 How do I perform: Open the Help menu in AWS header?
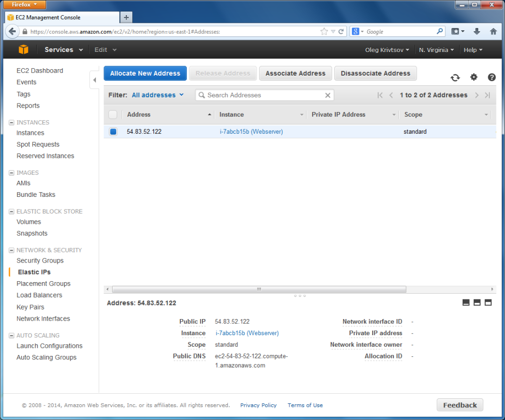click(473, 50)
